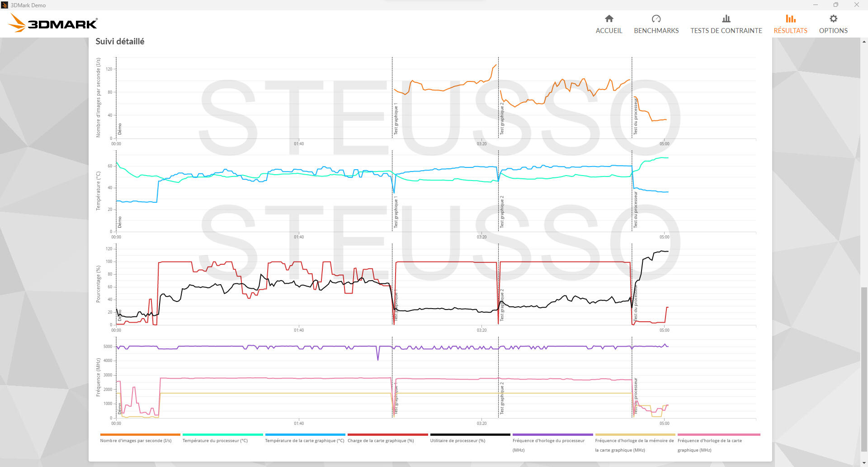Image resolution: width=868 pixels, height=467 pixels.
Task: Open the Benchmarks gauge icon
Action: pyautogui.click(x=656, y=19)
